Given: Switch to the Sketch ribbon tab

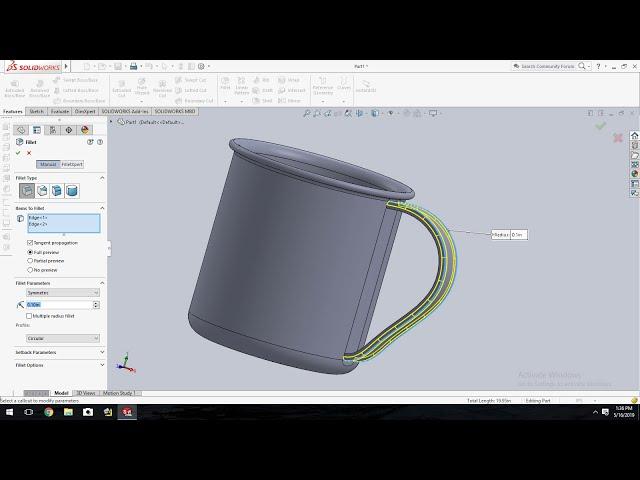Looking at the screenshot, I should (x=36, y=112).
